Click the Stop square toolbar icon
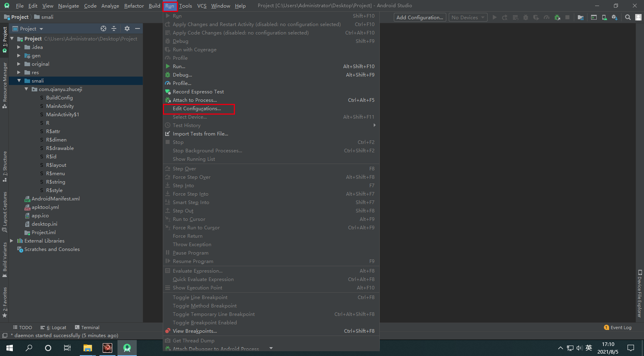Viewport: 644px width, 356px height. pyautogui.click(x=567, y=17)
